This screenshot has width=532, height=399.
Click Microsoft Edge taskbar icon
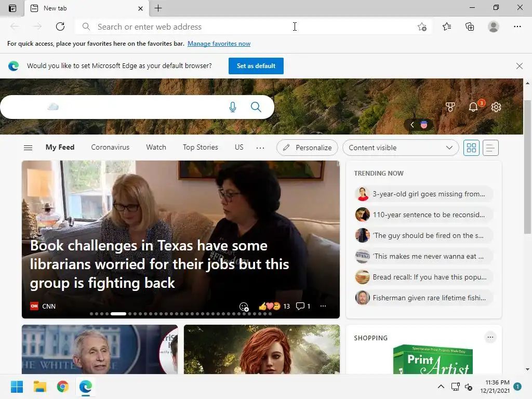point(86,387)
